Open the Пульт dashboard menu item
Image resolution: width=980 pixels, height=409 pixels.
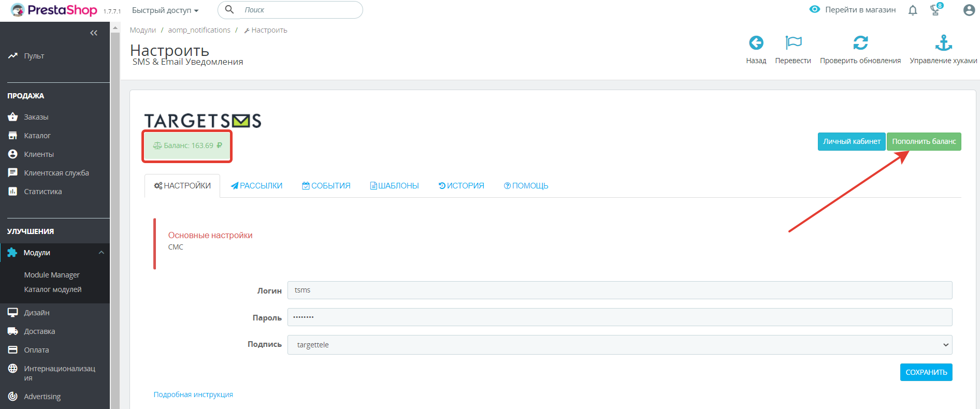tap(34, 56)
